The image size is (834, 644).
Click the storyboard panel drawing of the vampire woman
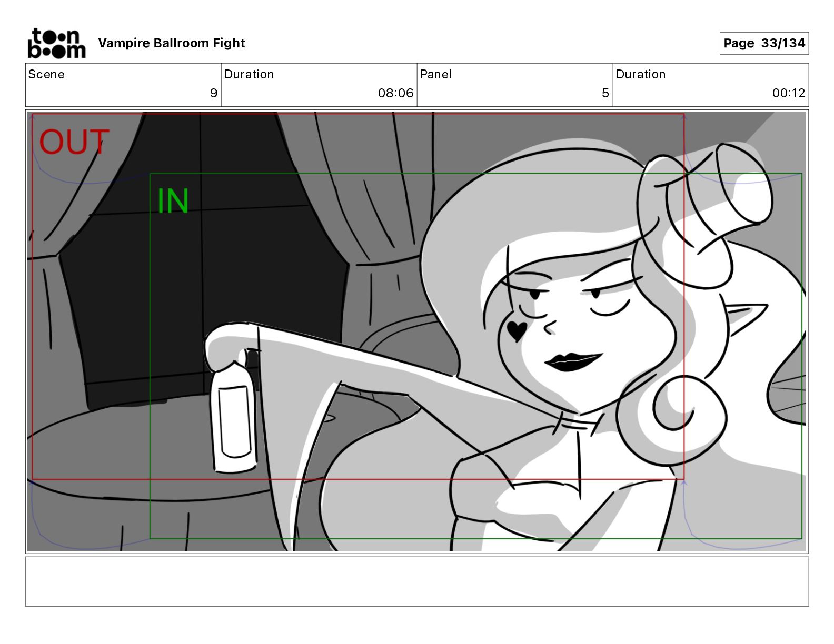[x=417, y=331]
